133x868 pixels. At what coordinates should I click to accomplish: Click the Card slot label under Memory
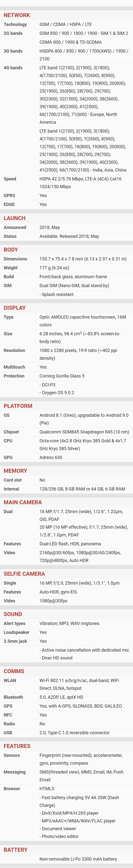(x=12, y=480)
